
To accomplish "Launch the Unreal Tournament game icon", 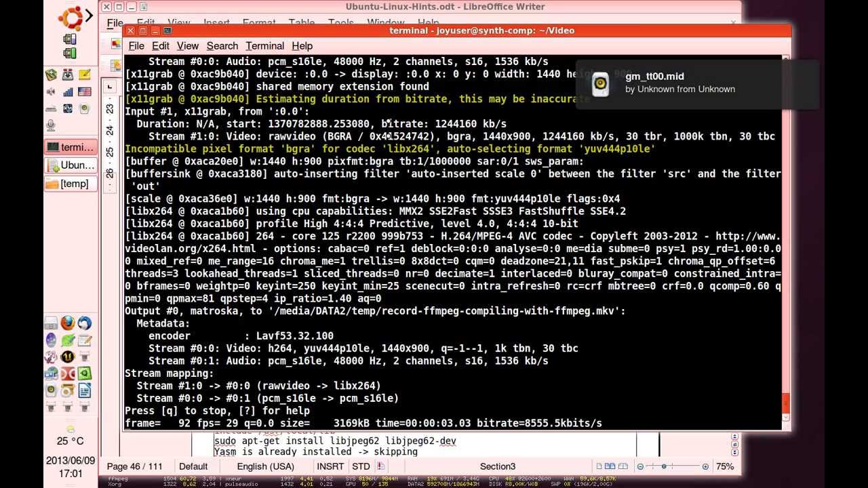I will (x=68, y=357).
